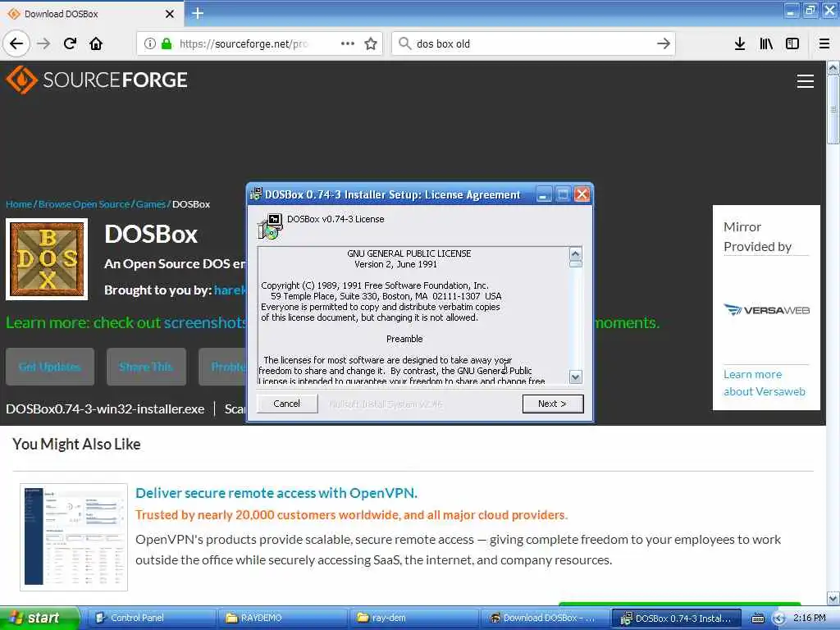Open SourceForge site hamburger menu
The width and height of the screenshot is (840, 630).
(x=806, y=81)
